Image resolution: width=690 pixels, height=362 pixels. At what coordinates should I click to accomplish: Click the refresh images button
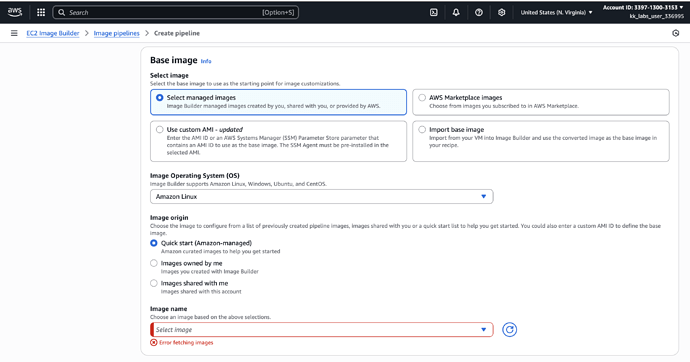click(509, 329)
